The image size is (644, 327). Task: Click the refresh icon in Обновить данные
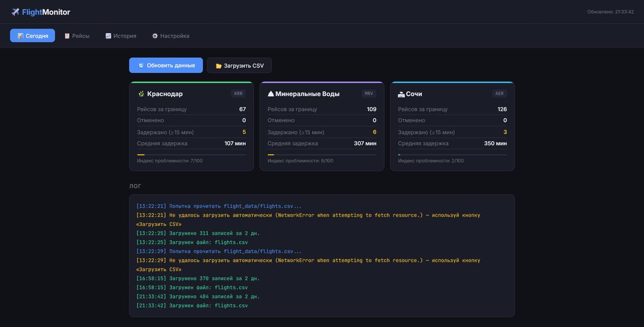point(141,65)
